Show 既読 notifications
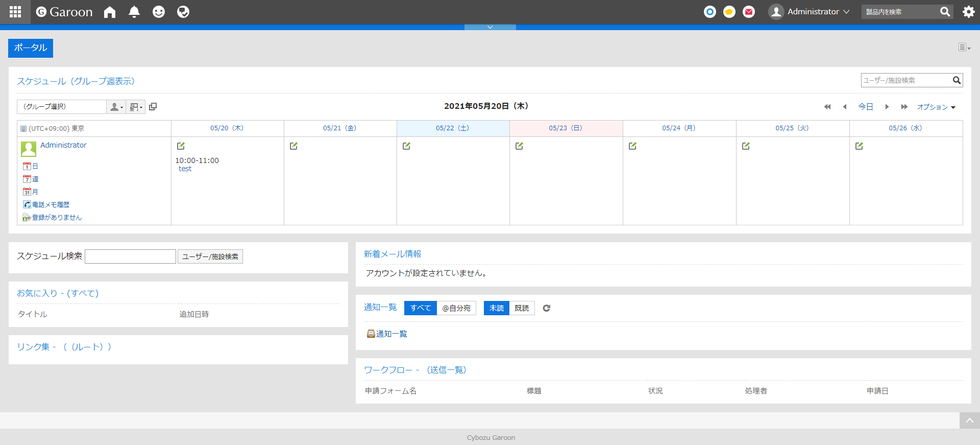Viewport: 980px width, 445px height. (522, 308)
